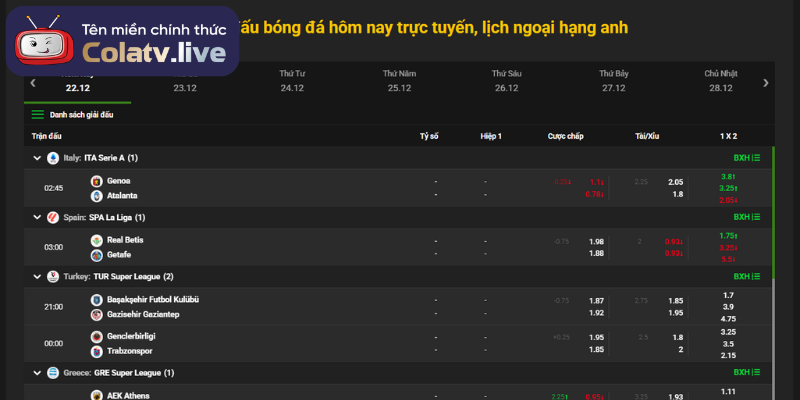
Task: Click the Turkey Super League icon
Action: [x=53, y=276]
